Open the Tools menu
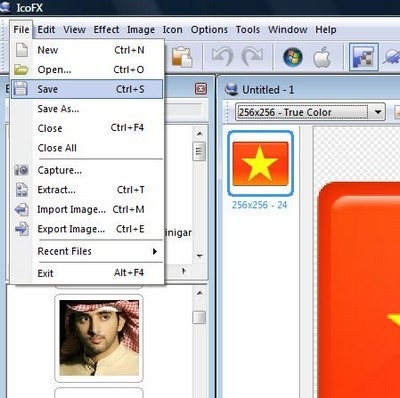The width and height of the screenshot is (400, 398). coord(248,30)
